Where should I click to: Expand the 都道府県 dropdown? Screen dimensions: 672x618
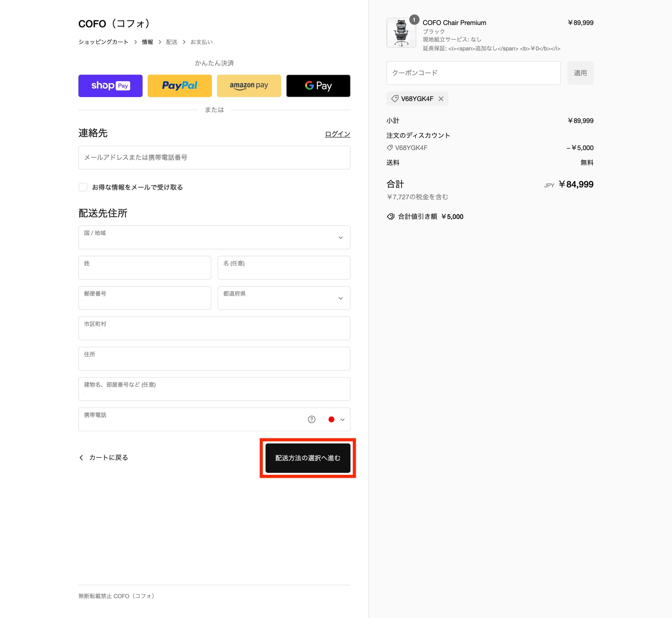[284, 298]
